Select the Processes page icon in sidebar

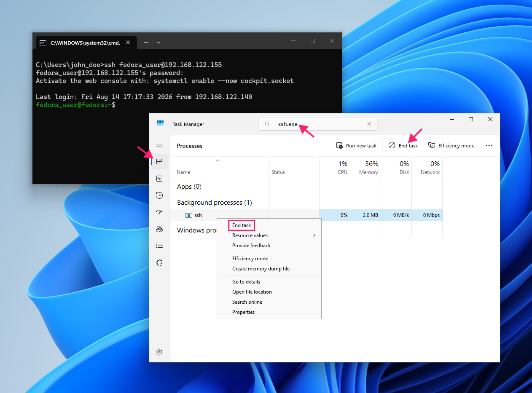(159, 161)
